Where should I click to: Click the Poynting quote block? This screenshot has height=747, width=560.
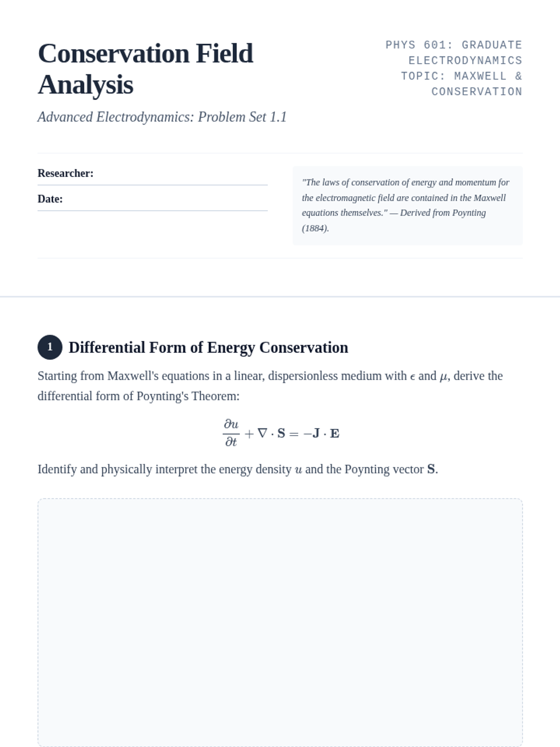pyautogui.click(x=407, y=205)
